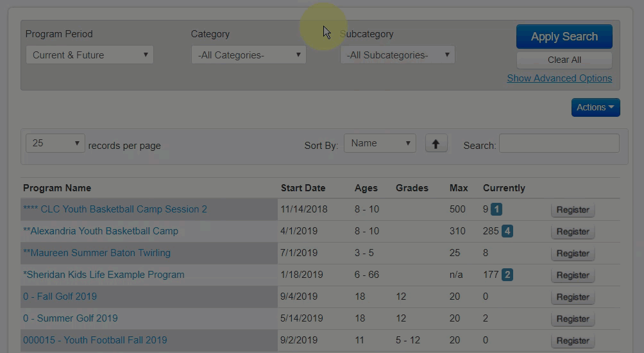Open CLC Youth Basketball Camp Session 2
The image size is (644, 353).
click(x=115, y=209)
